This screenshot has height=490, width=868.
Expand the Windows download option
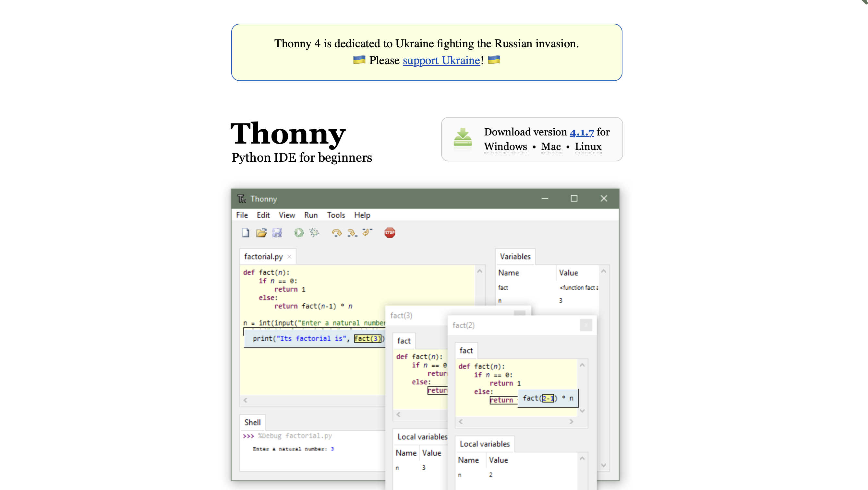click(505, 147)
